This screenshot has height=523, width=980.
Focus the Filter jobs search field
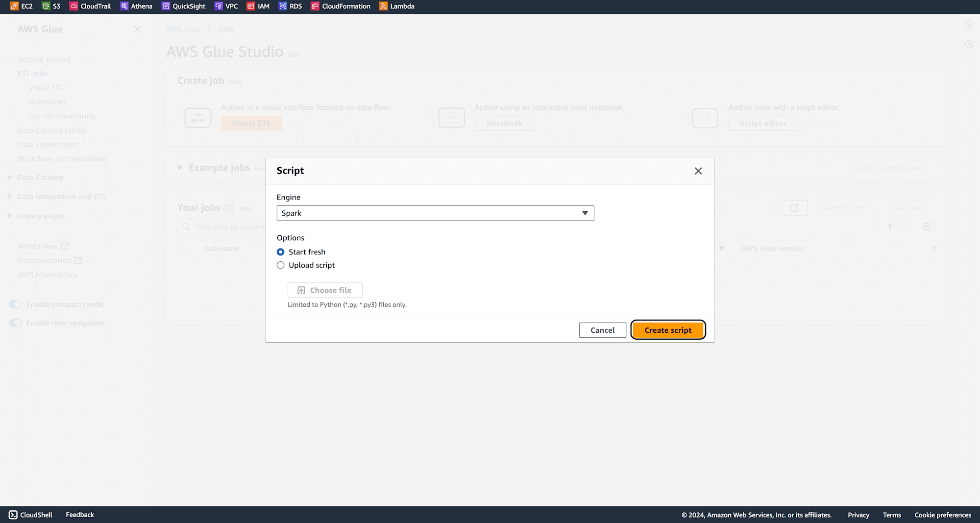pyautogui.click(x=221, y=227)
